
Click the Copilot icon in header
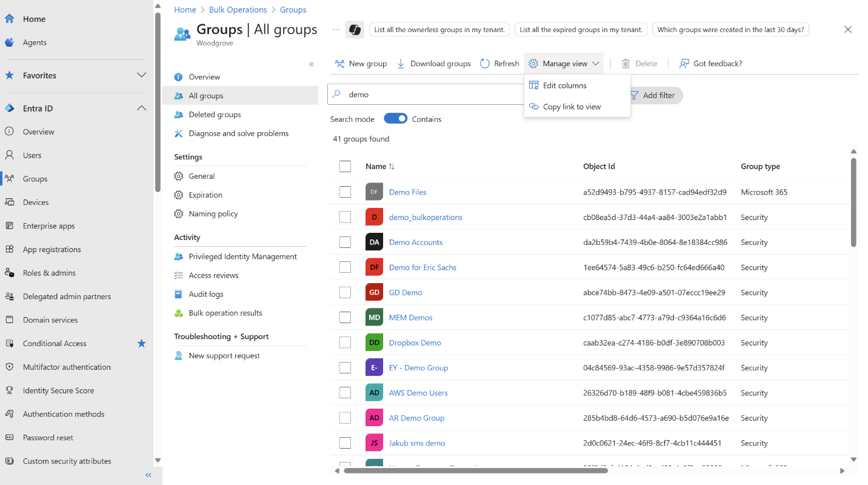tap(355, 30)
